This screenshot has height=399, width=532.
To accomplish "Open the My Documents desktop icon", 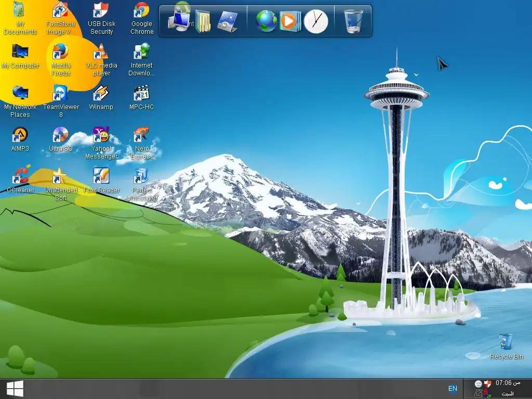I will coord(20,18).
